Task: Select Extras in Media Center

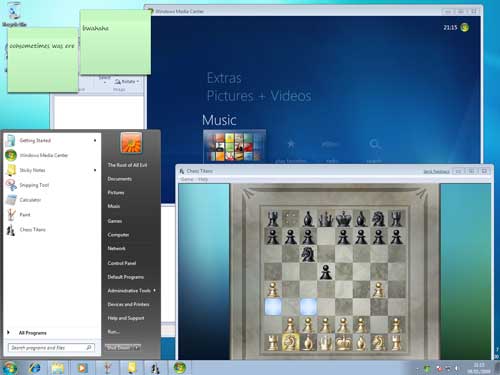Action: point(224,78)
